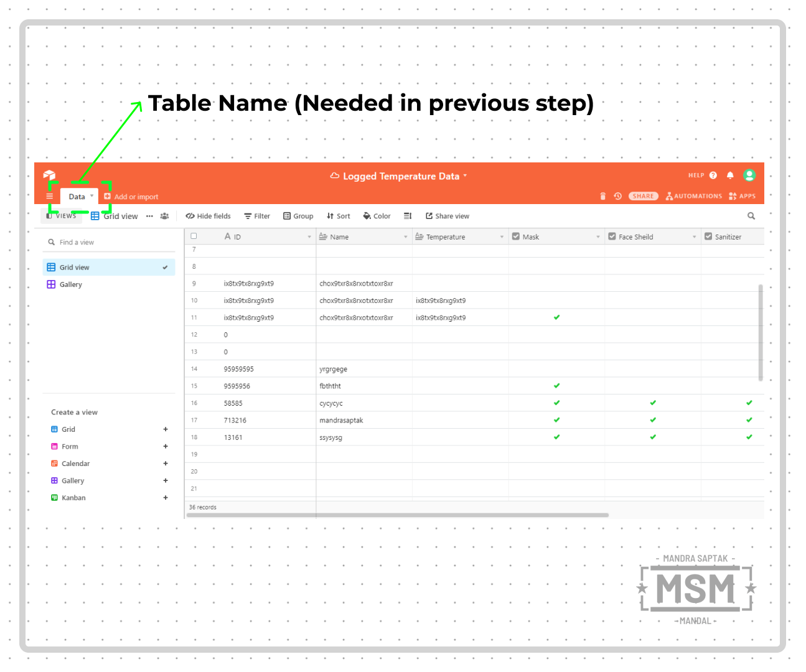The width and height of the screenshot is (806, 672).
Task: Toggle Mask checkbox for mandrasaptak row
Action: pos(556,420)
